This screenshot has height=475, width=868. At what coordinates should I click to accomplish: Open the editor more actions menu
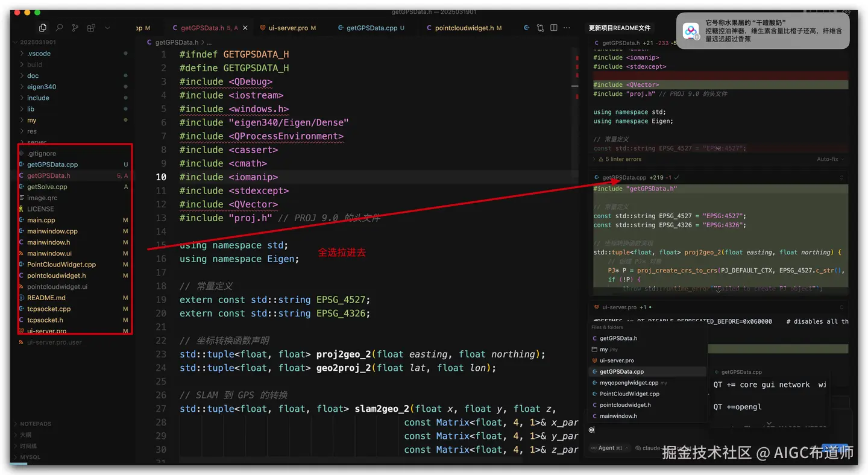tap(568, 28)
